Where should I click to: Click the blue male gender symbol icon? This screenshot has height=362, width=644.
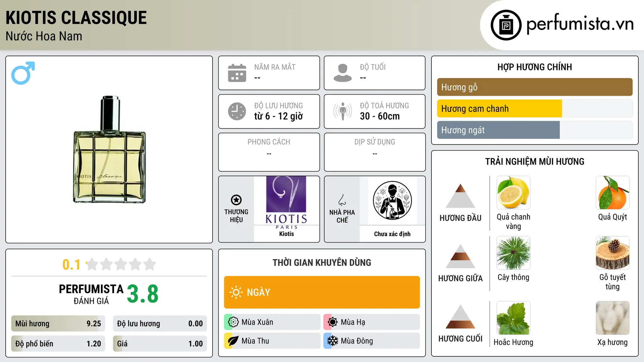pyautogui.click(x=23, y=73)
